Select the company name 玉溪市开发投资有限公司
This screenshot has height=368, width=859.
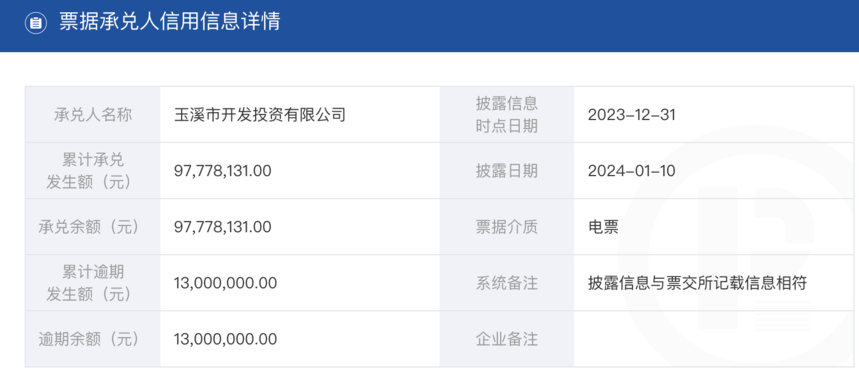(260, 115)
